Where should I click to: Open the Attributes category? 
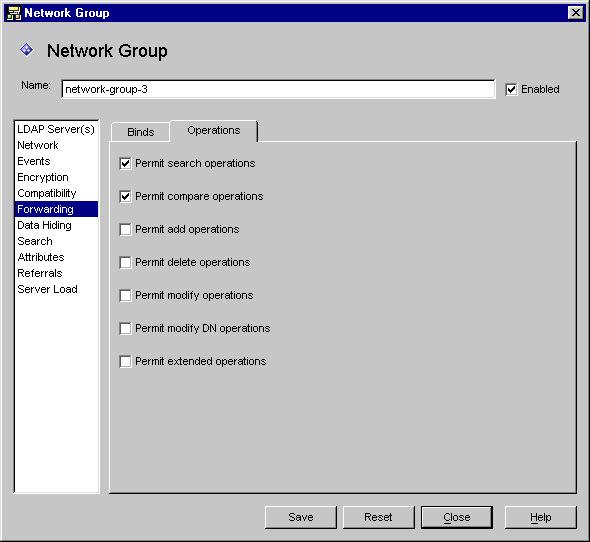[56, 257]
